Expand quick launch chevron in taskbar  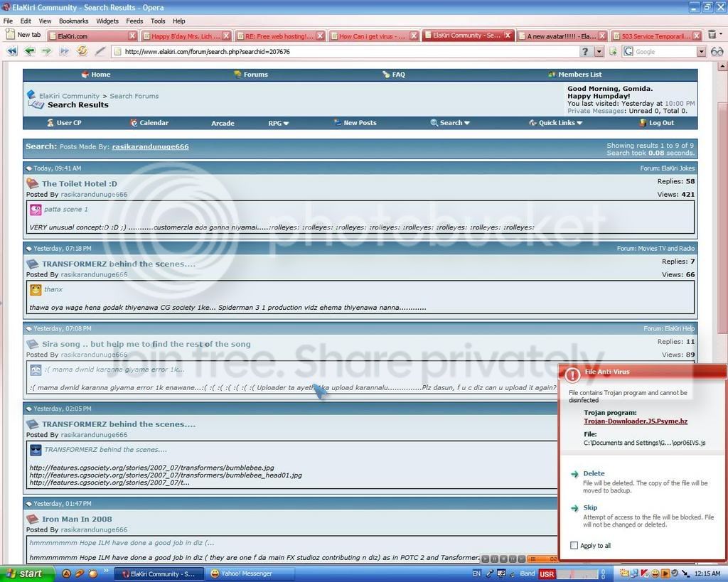[x=106, y=571]
